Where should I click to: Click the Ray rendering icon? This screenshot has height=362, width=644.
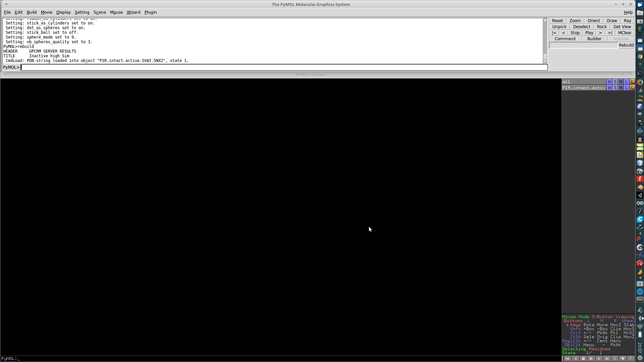coord(628,20)
